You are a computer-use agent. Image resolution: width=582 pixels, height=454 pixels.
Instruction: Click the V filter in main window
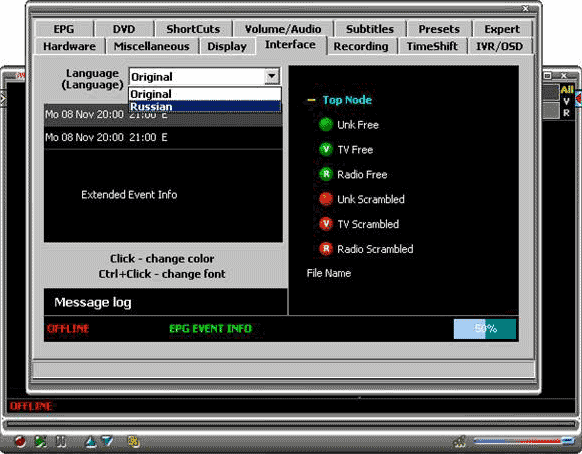pyautogui.click(x=566, y=101)
